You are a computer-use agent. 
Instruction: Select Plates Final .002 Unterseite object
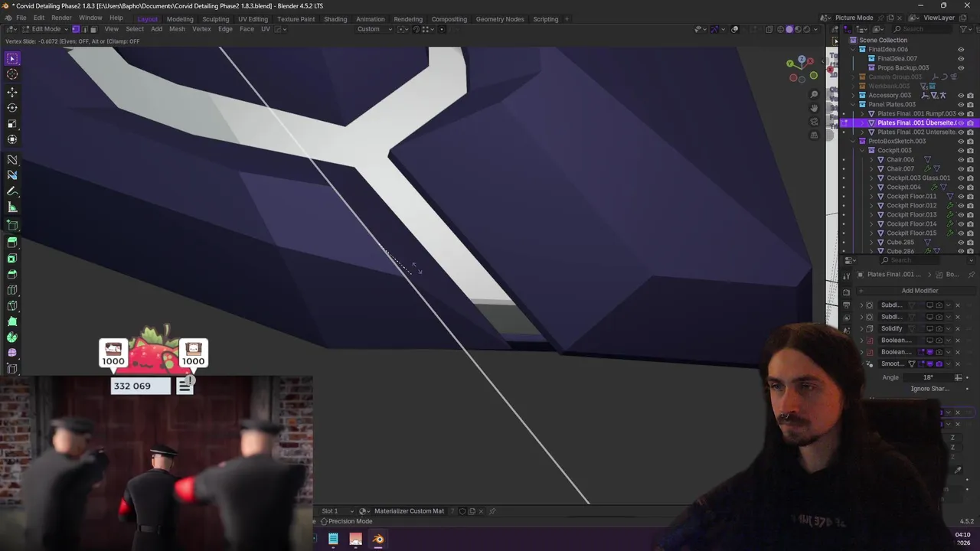(916, 132)
